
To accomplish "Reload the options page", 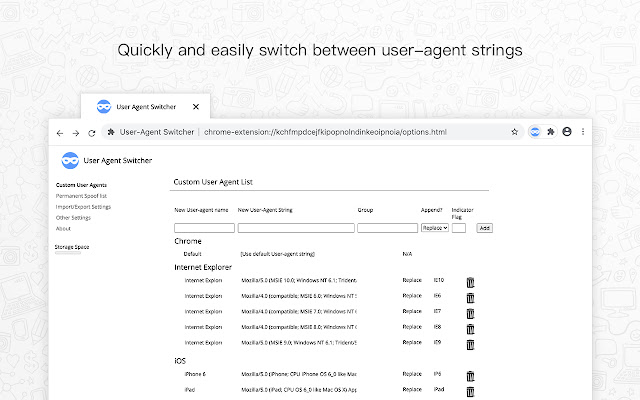I will pyautogui.click(x=91, y=132).
